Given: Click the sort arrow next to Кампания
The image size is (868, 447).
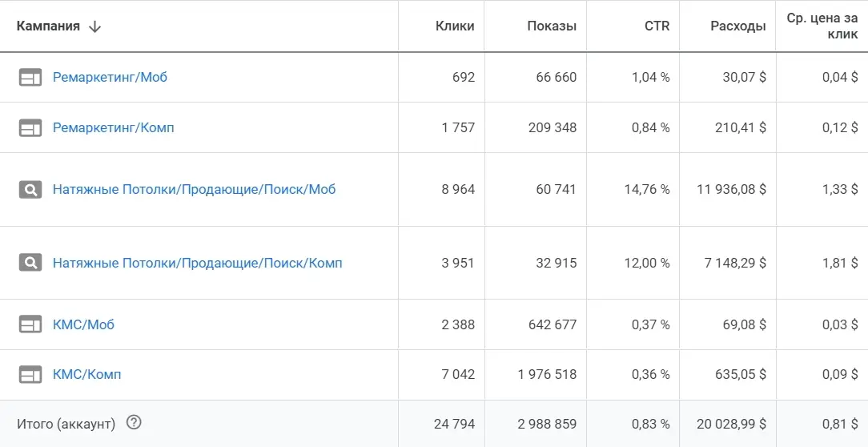Looking at the screenshot, I should 94,26.
